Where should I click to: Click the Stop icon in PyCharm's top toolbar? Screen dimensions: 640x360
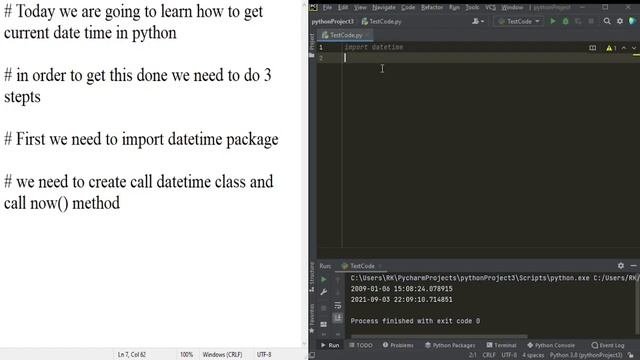pyautogui.click(x=591, y=21)
